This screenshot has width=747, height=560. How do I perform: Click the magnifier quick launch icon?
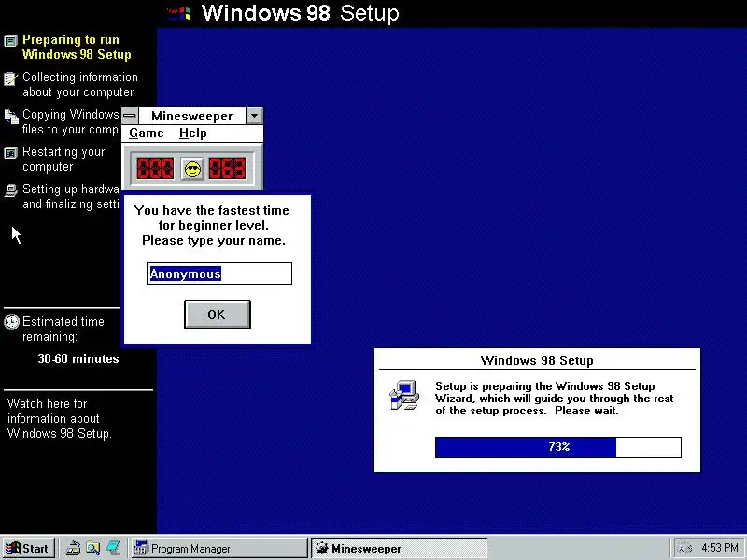click(92, 549)
